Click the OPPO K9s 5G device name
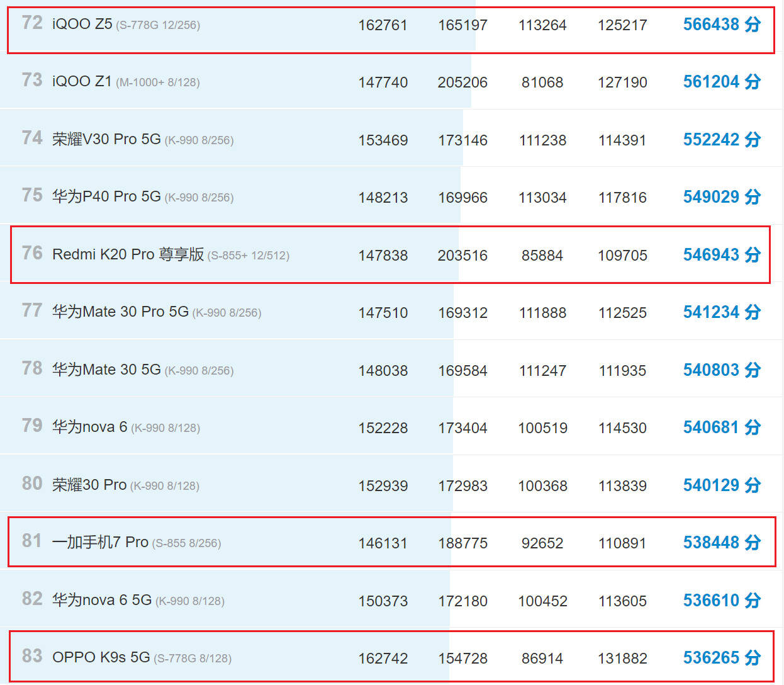The height and width of the screenshot is (685, 784). coord(101,658)
